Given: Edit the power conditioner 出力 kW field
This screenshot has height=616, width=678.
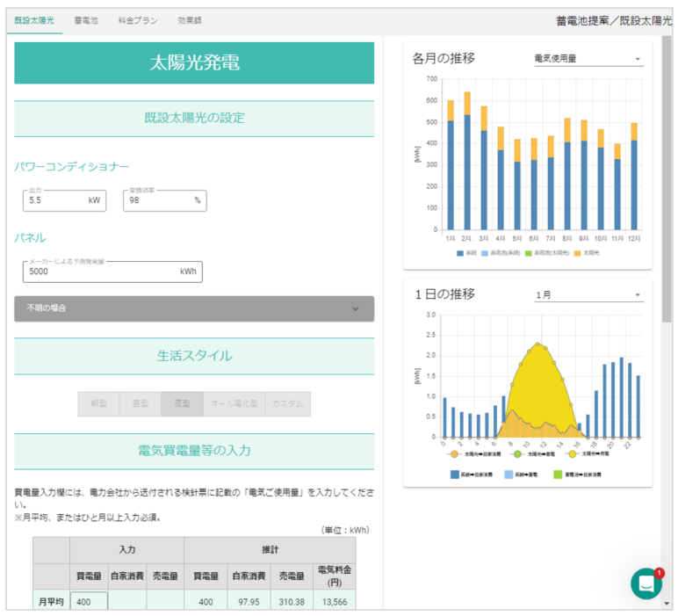Looking at the screenshot, I should click(x=64, y=200).
